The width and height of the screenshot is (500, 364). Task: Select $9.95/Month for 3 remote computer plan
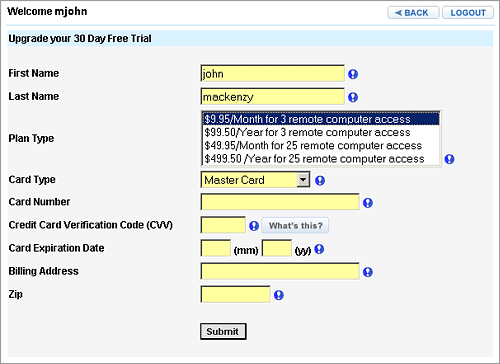[321, 119]
